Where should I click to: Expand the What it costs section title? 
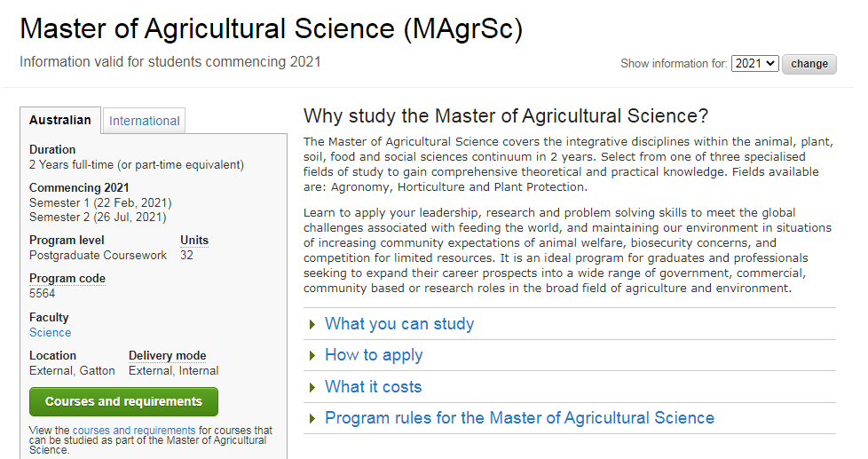tap(373, 387)
